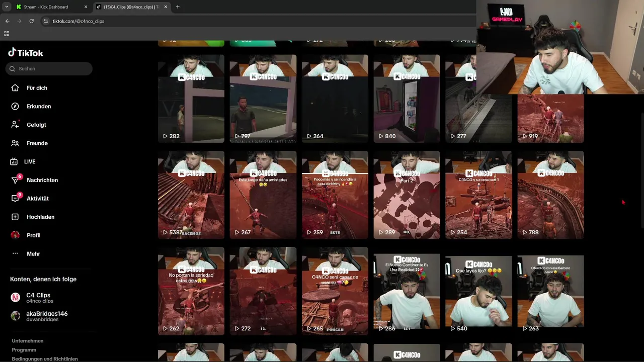Close the Kick Dashboard tab
The image size is (644, 362).
[x=86, y=7]
